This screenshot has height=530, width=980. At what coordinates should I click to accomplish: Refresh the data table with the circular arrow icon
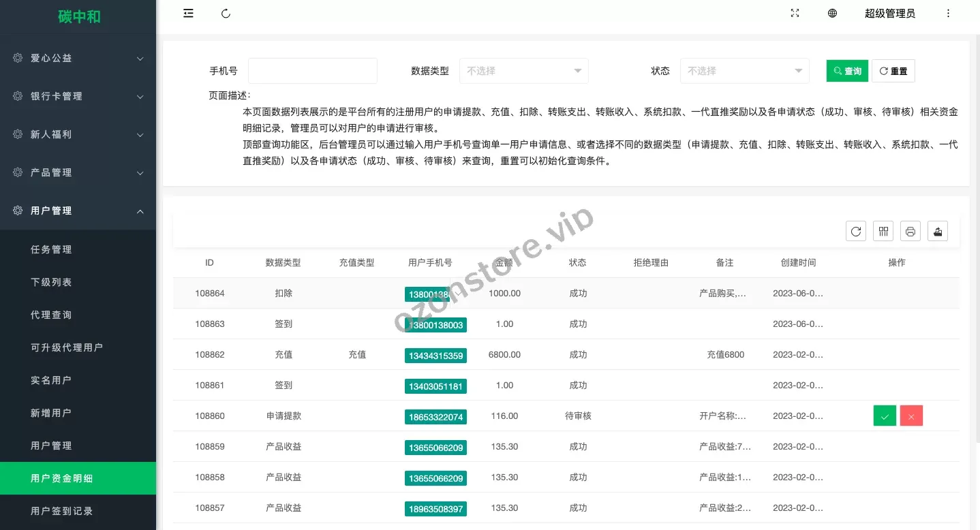tap(856, 231)
